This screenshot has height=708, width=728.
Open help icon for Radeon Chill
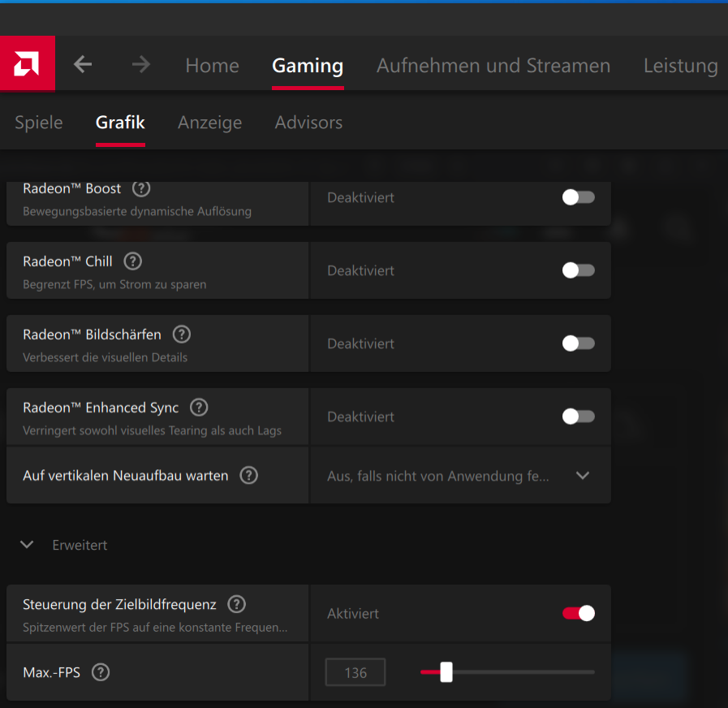133,261
